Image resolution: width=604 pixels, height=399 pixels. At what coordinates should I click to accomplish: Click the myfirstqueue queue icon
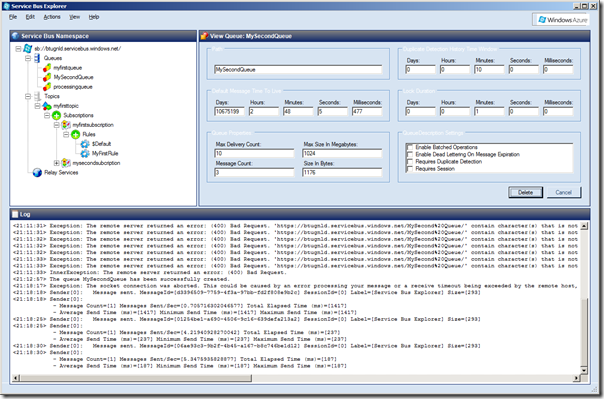(47, 68)
